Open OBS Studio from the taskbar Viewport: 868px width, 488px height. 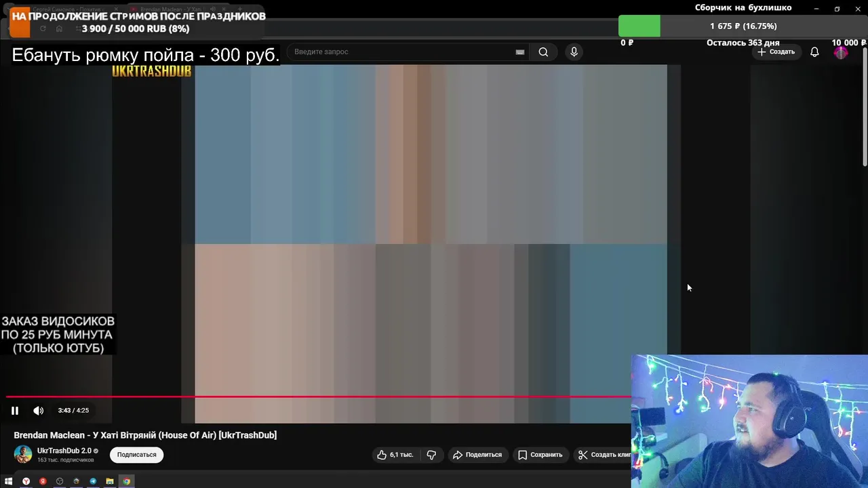tap(60, 481)
